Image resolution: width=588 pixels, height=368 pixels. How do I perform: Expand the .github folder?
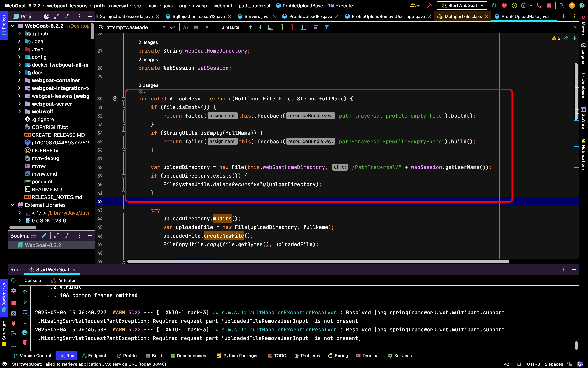pyautogui.click(x=19, y=33)
